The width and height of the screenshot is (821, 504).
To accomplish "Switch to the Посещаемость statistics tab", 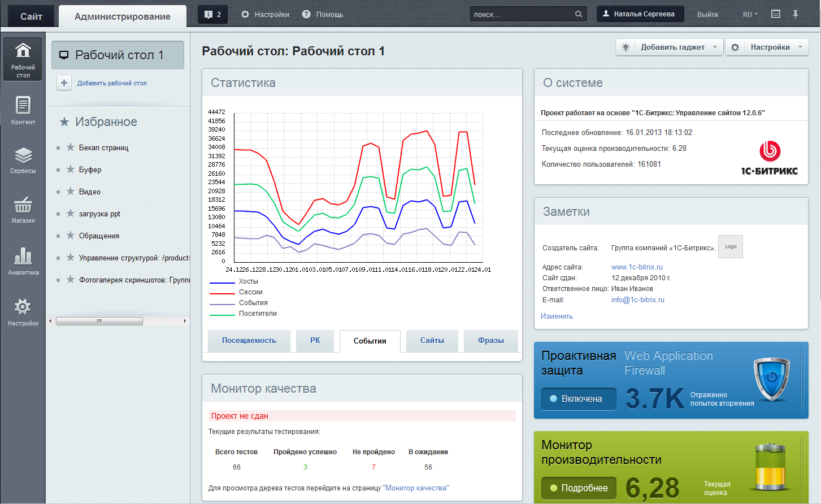I will click(249, 341).
